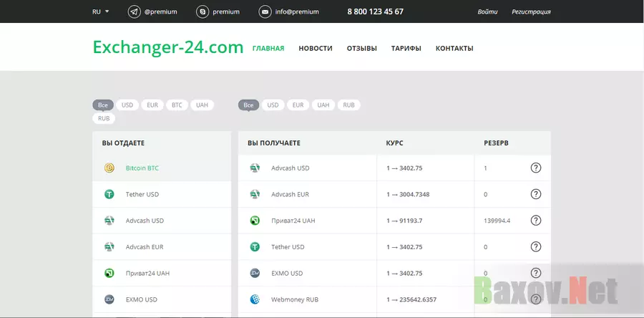The height and width of the screenshot is (318, 644).
Task: Click the Приват24 icon in receive list
Action: click(255, 221)
